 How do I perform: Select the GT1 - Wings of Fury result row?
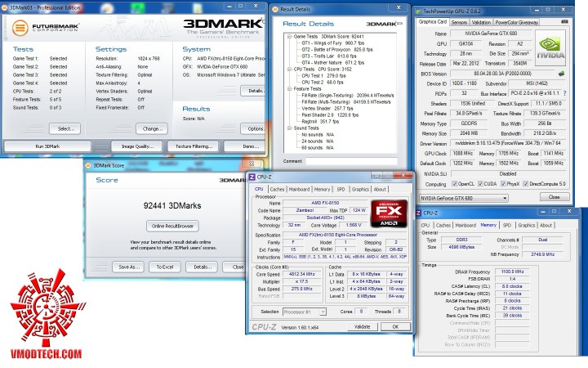pos(332,43)
